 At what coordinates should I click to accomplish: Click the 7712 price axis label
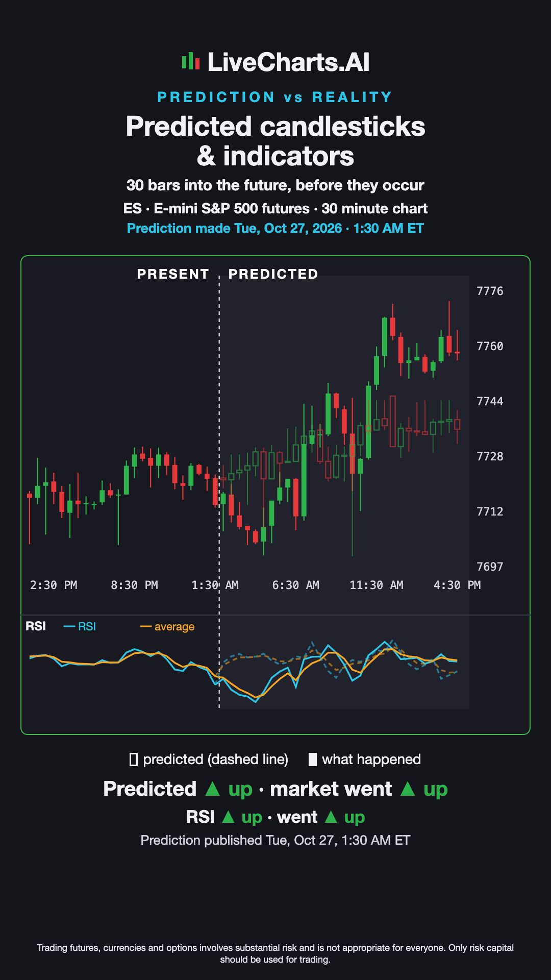point(490,511)
